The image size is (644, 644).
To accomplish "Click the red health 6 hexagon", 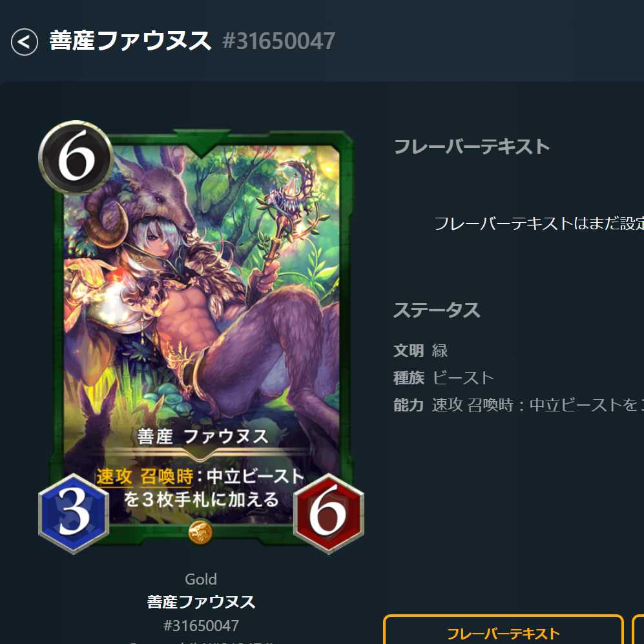I will click(329, 514).
